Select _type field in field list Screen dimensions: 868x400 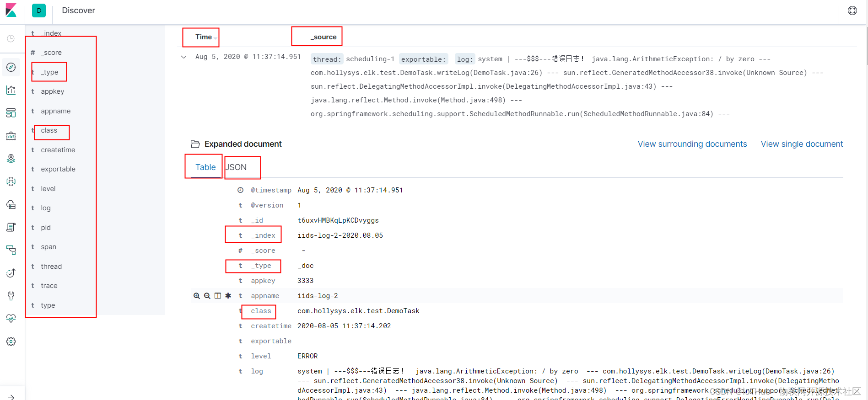click(50, 72)
